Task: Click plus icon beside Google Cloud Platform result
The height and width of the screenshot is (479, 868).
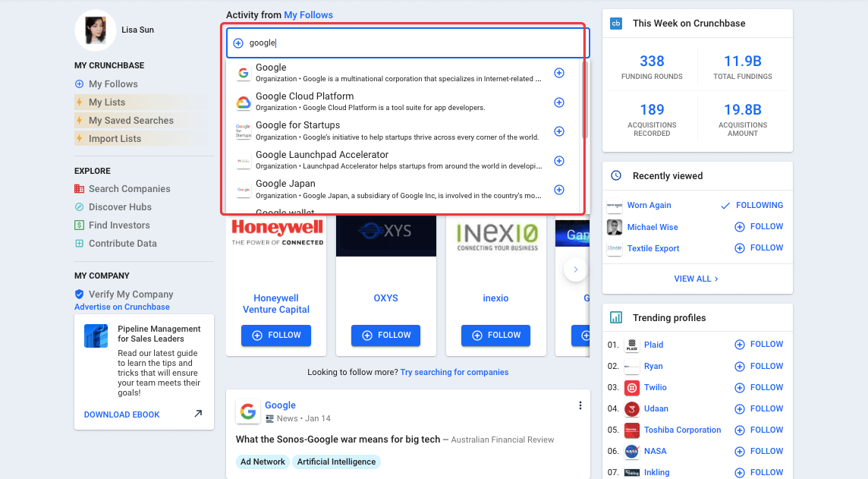Action: click(x=559, y=102)
